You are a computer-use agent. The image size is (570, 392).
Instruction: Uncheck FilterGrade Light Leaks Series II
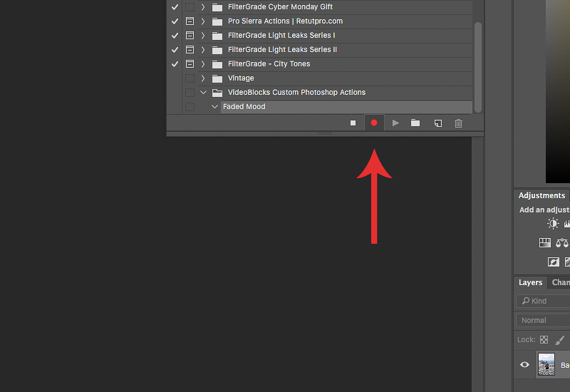(x=175, y=49)
